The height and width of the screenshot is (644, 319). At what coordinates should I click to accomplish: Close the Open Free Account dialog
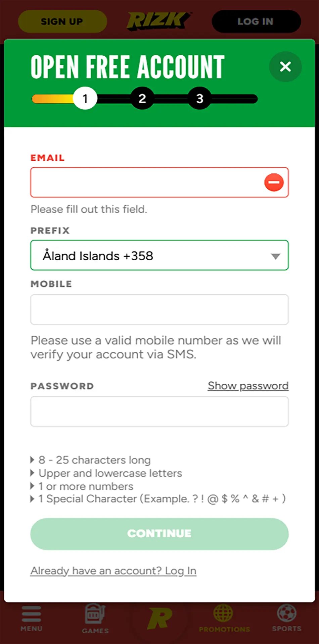pyautogui.click(x=285, y=66)
